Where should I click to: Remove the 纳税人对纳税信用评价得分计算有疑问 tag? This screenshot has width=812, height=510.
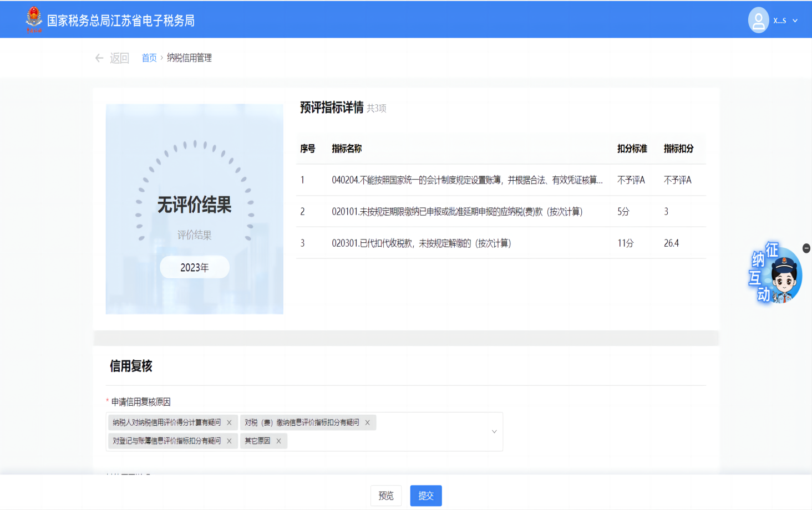229,422
